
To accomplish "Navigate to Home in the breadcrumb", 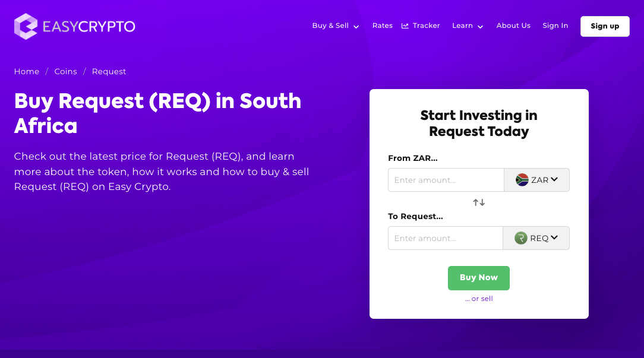I will click(27, 71).
